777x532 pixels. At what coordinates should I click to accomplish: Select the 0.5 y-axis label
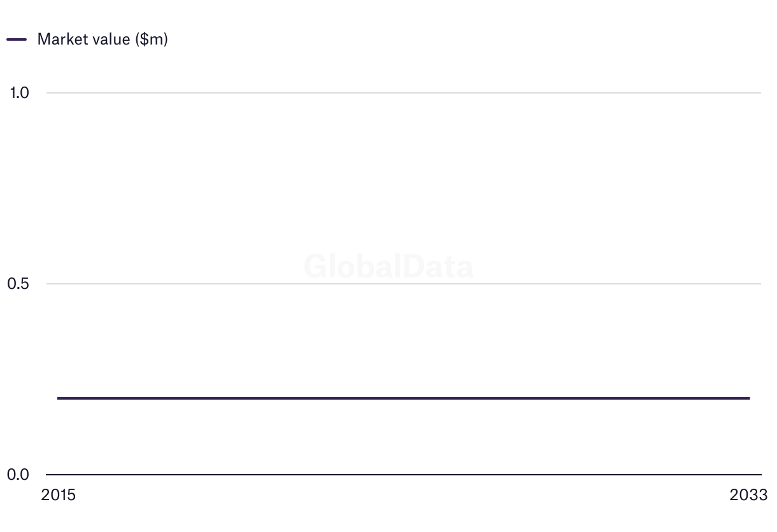pos(19,284)
